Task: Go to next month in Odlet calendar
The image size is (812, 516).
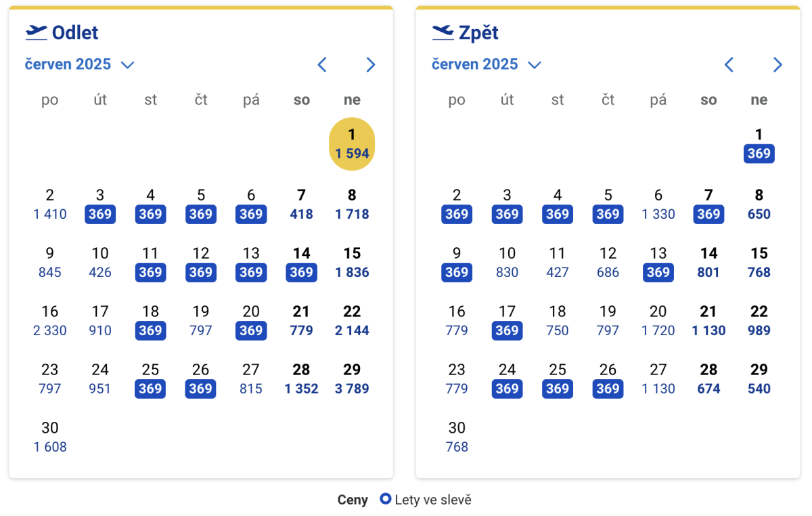Action: [x=370, y=65]
